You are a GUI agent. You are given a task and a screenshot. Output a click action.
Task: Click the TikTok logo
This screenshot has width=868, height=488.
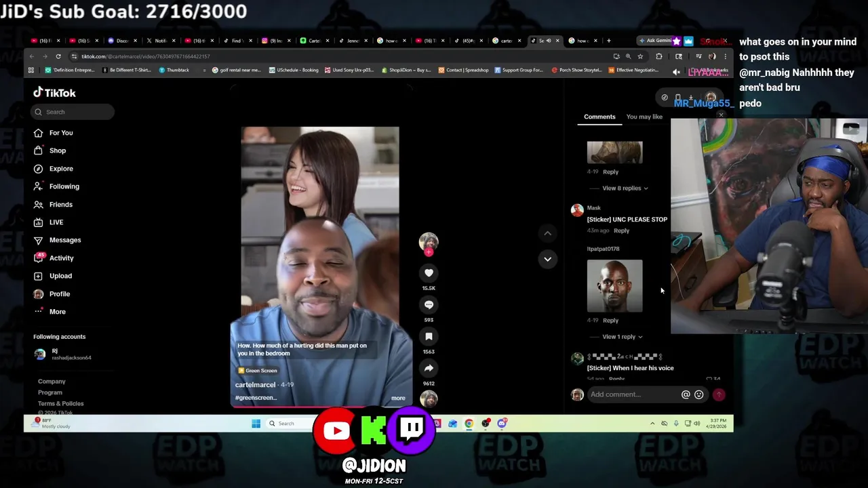[x=55, y=93]
